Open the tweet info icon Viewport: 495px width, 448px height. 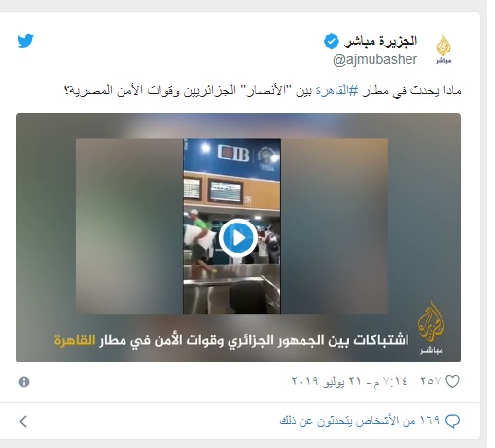[24, 382]
